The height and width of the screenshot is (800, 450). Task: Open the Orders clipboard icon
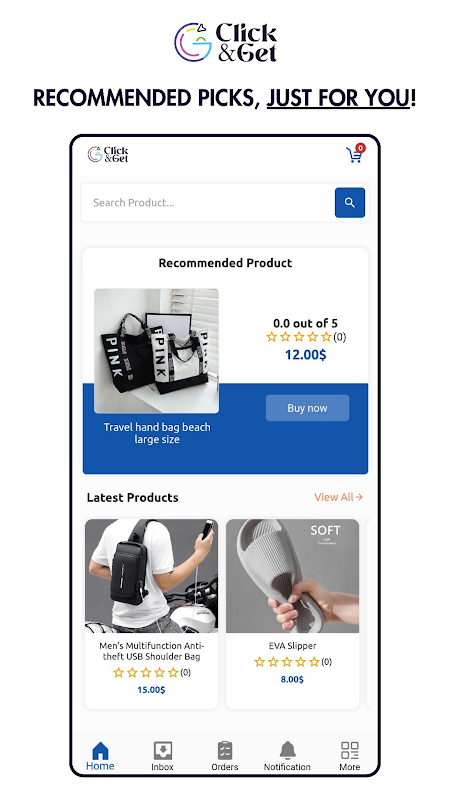[x=224, y=751]
